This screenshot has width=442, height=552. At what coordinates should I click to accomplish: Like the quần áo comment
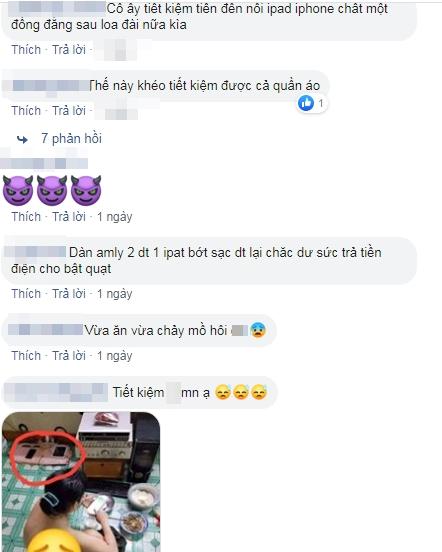point(26,111)
